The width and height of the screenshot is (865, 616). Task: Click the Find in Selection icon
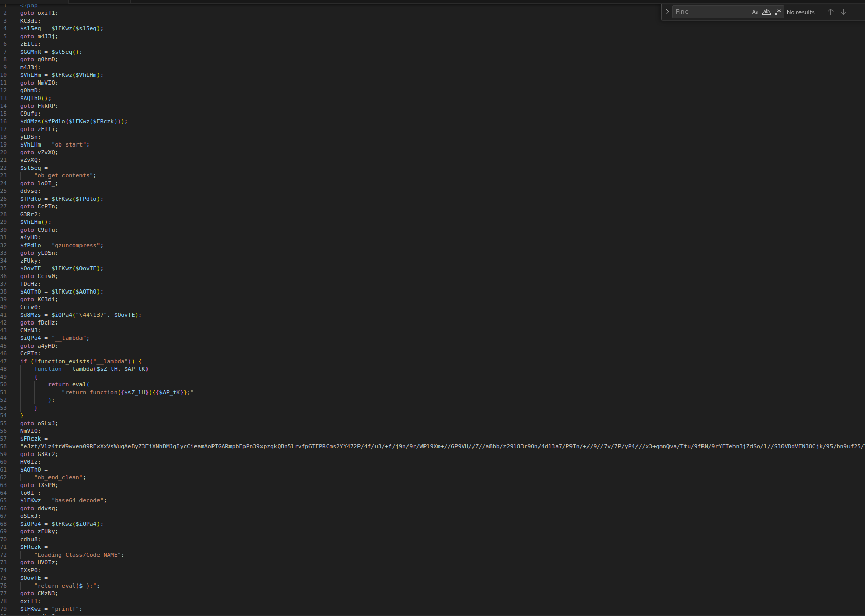point(856,11)
